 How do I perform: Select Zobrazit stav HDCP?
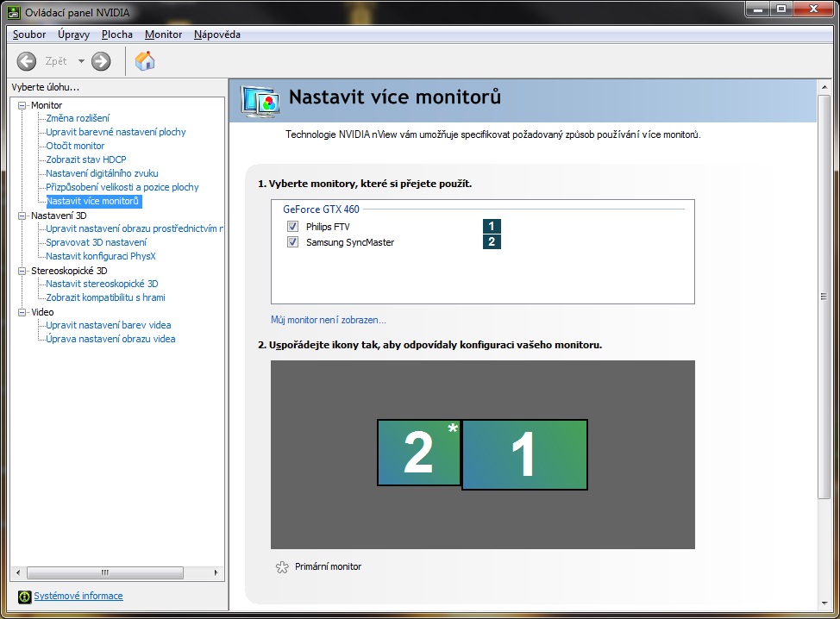[x=85, y=159]
